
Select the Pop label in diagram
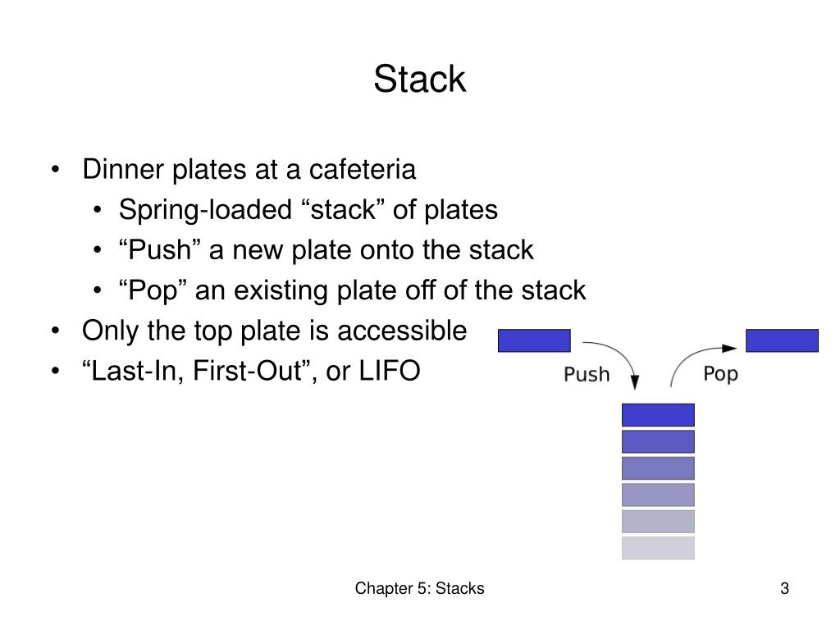[720, 374]
